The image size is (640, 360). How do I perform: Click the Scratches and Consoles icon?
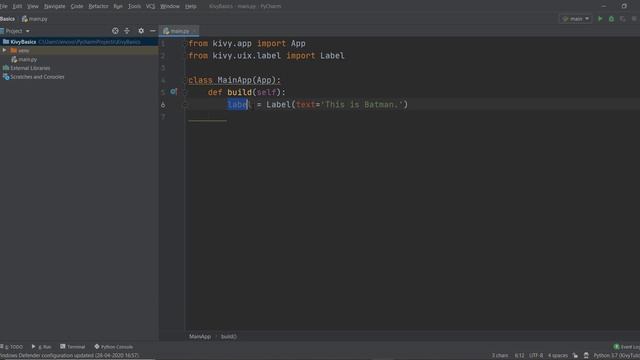coord(6,77)
